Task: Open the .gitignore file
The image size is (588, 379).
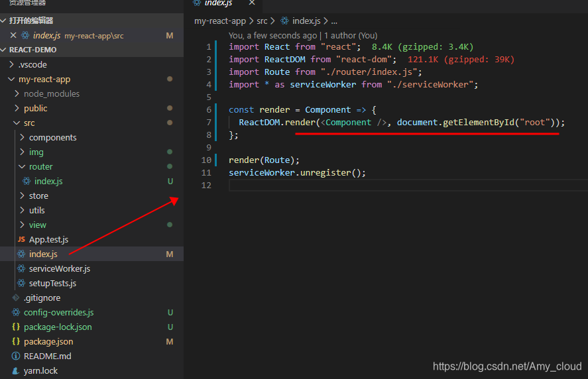Action: [42, 298]
